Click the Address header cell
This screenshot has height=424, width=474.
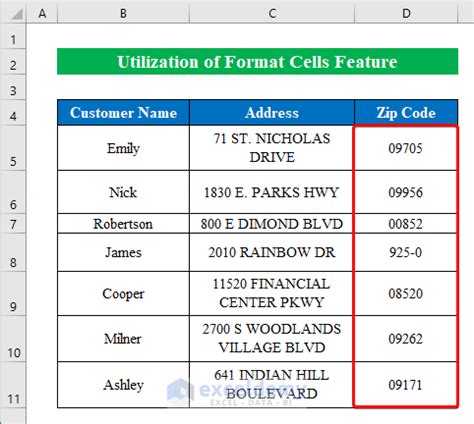point(272,113)
